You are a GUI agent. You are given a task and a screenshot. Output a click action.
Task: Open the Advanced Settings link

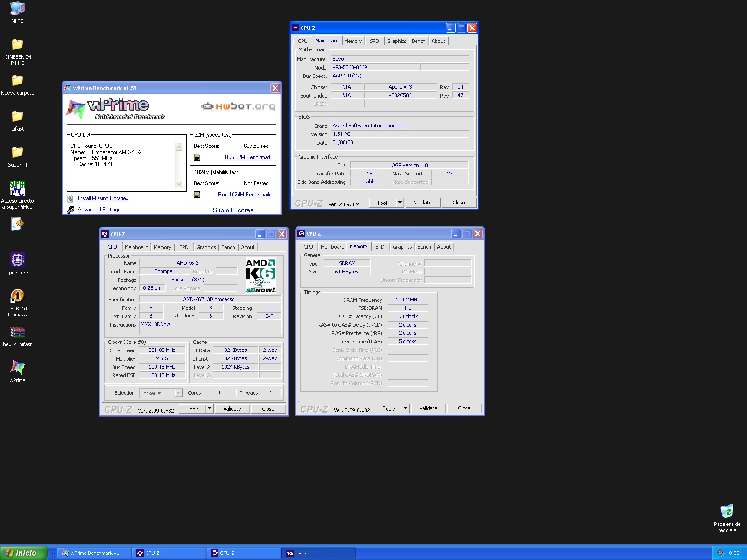[x=99, y=210]
